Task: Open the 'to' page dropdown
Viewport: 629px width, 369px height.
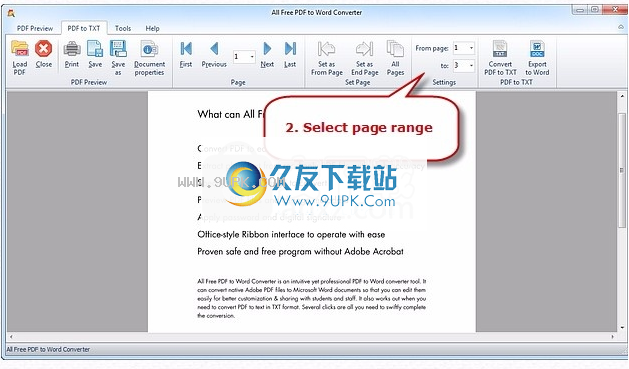Action: point(471,65)
